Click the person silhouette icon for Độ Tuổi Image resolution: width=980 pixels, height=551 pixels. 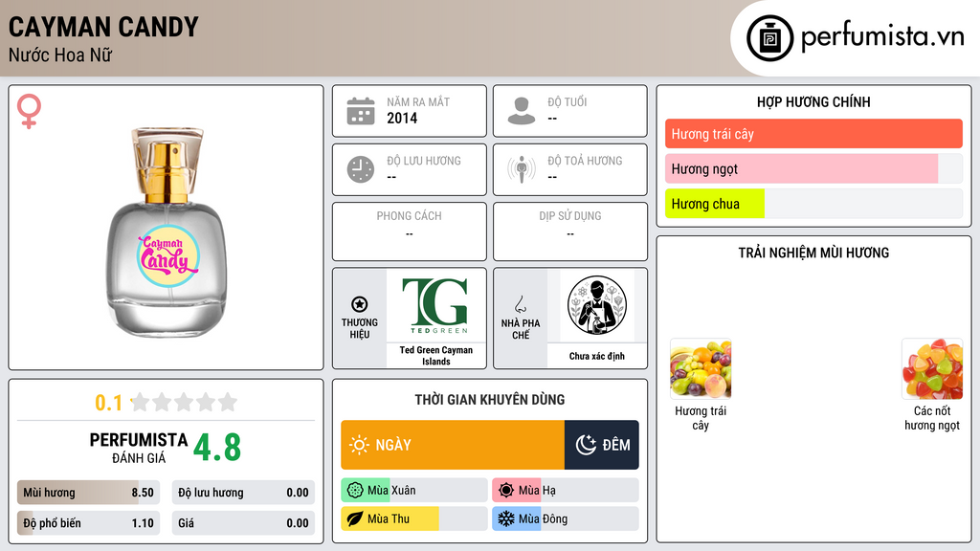pyautogui.click(x=522, y=111)
